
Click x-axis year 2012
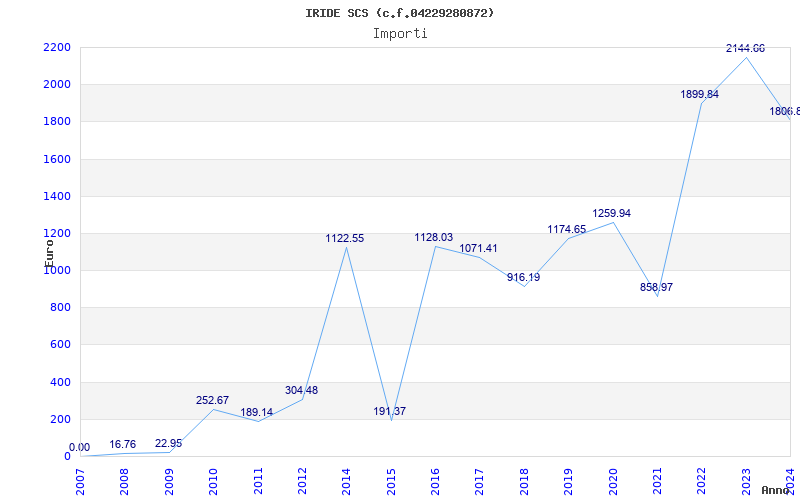pos(302,482)
